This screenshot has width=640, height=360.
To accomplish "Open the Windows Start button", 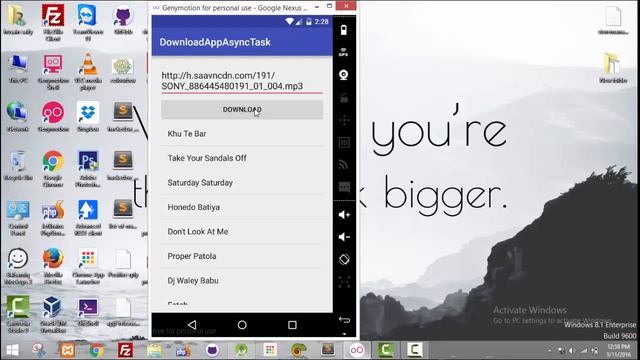I will point(12,350).
